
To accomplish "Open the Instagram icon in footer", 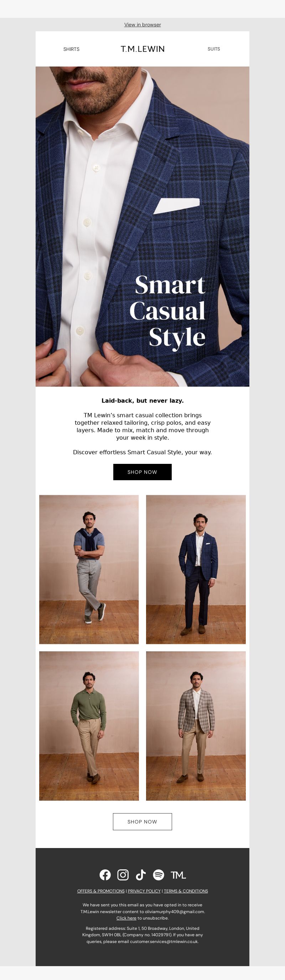I will (x=123, y=875).
